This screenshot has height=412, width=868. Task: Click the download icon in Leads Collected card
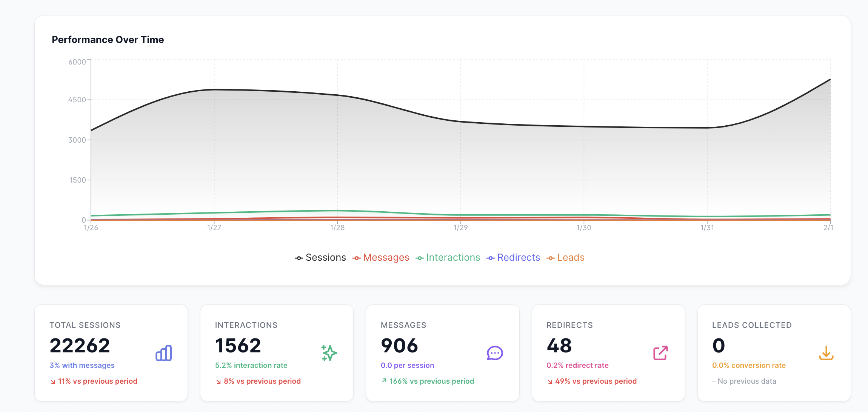pyautogui.click(x=826, y=353)
